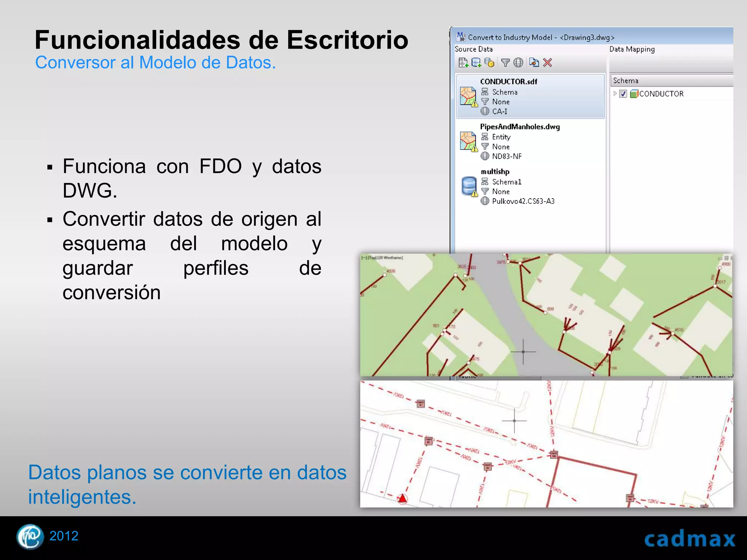
Task: Click the cadmax logo
Action: (690, 539)
